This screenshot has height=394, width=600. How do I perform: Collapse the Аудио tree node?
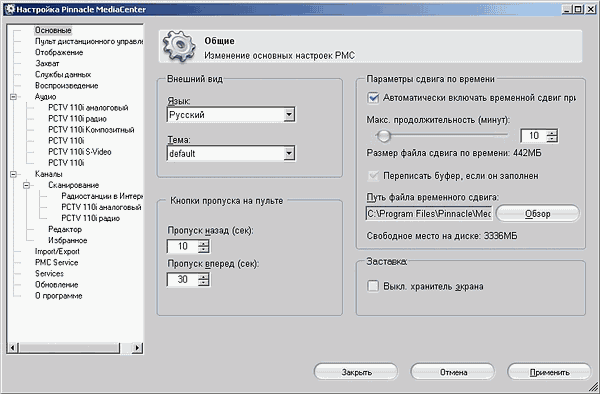click(x=13, y=97)
